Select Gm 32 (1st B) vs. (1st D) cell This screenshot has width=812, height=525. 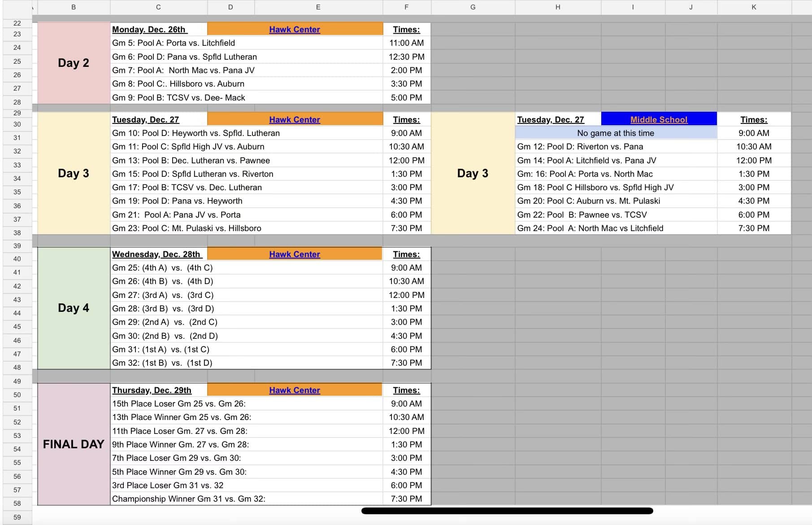click(x=247, y=363)
